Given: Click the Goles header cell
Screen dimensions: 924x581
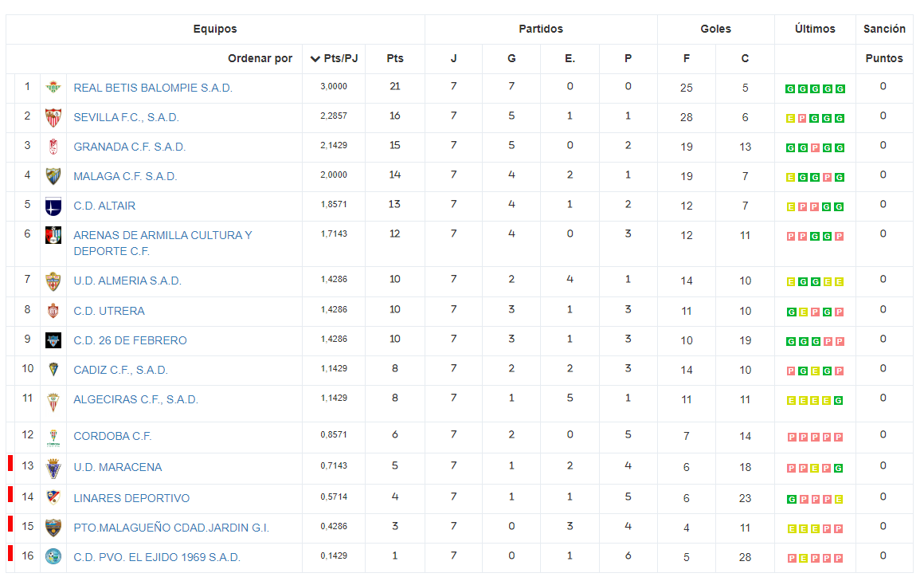Looking at the screenshot, I should tap(715, 29).
